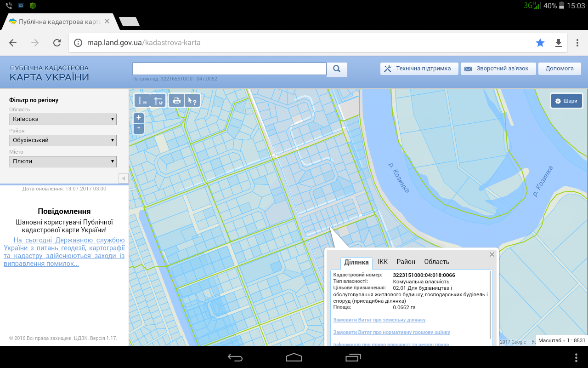Image resolution: width=588 pixels, height=368 pixels.
Task: Focus the cadastral number search field
Action: 229,69
